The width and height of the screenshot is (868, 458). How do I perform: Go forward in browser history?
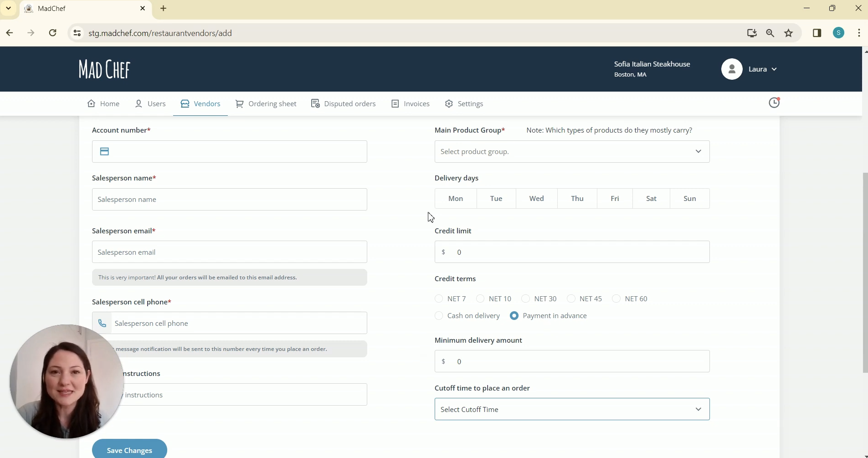tap(31, 33)
